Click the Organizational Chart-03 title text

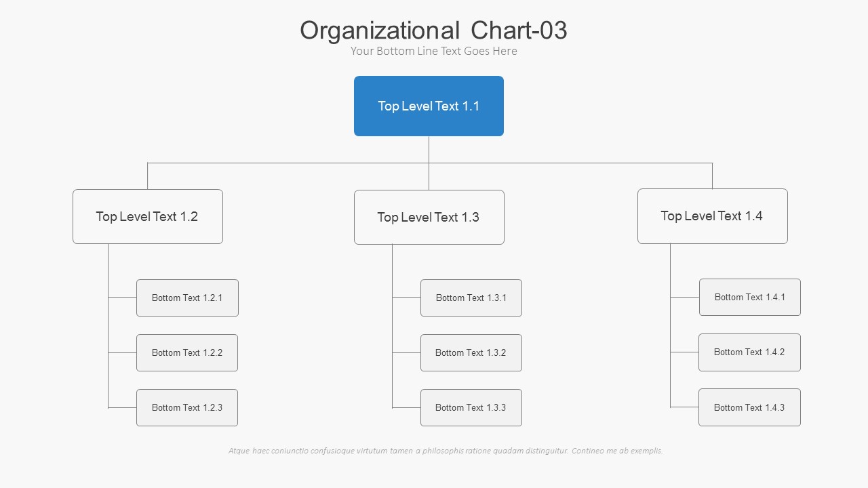point(433,30)
